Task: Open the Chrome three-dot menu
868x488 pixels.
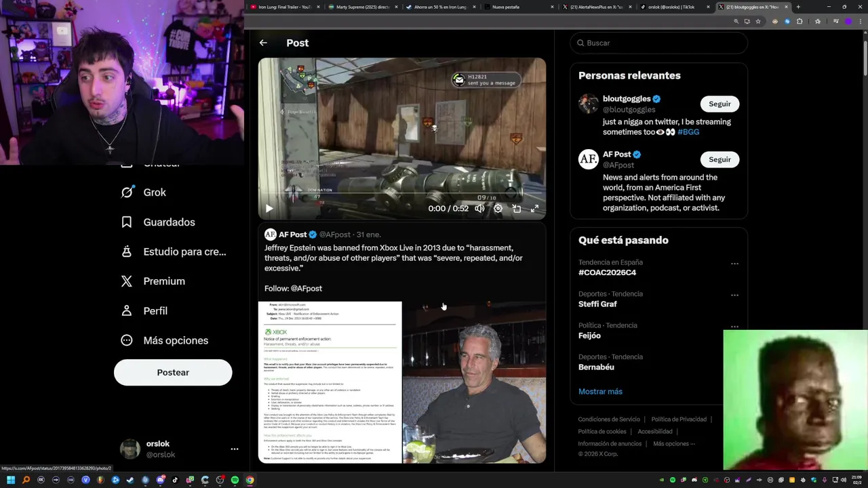Action: (x=860, y=22)
